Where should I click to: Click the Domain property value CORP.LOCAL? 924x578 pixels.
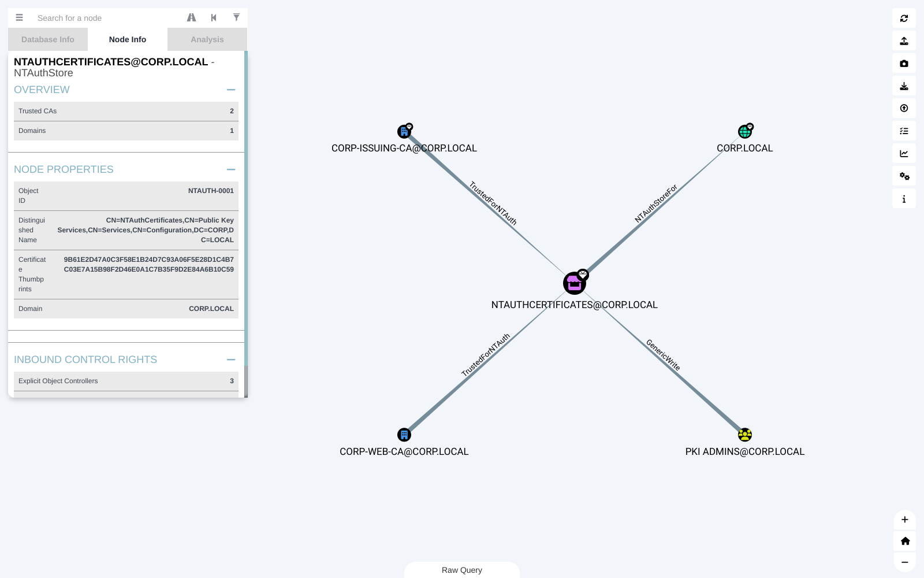pos(211,309)
